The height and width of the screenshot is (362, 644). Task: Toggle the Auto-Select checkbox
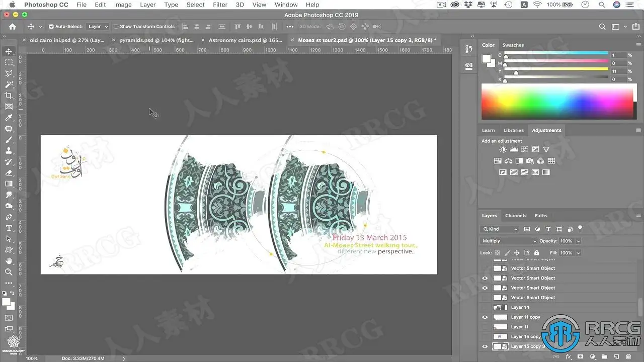click(x=51, y=27)
